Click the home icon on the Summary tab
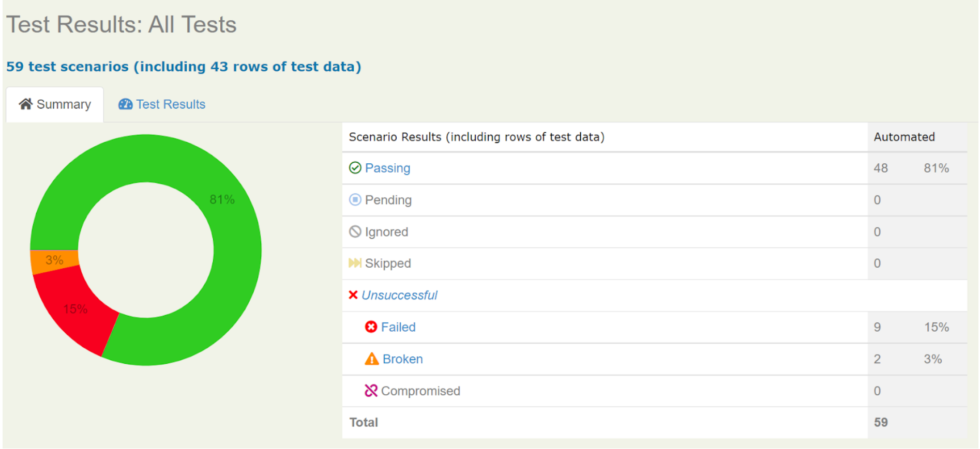 [26, 104]
